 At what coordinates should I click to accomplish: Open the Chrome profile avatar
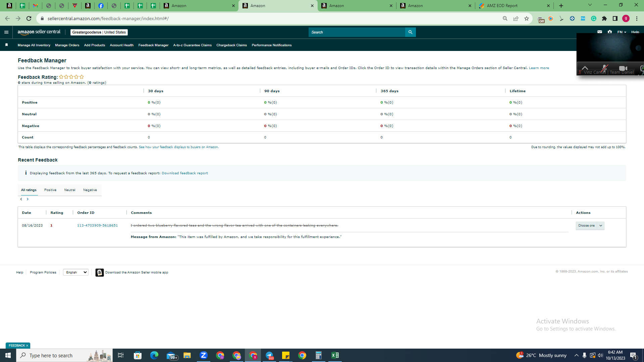tap(626, 18)
